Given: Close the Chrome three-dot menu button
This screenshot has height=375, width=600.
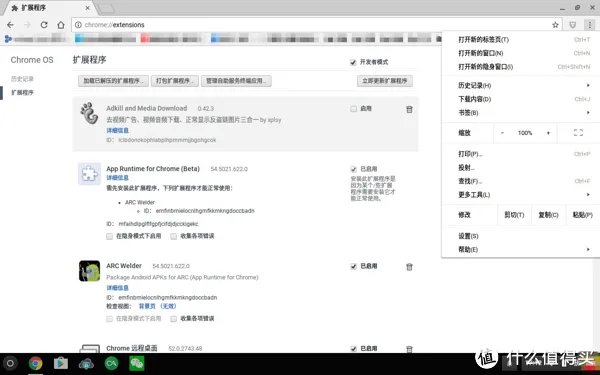Looking at the screenshot, I should (590, 25).
